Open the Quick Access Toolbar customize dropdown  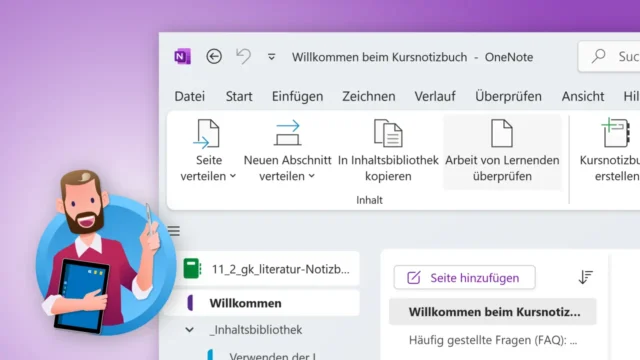tap(271, 57)
